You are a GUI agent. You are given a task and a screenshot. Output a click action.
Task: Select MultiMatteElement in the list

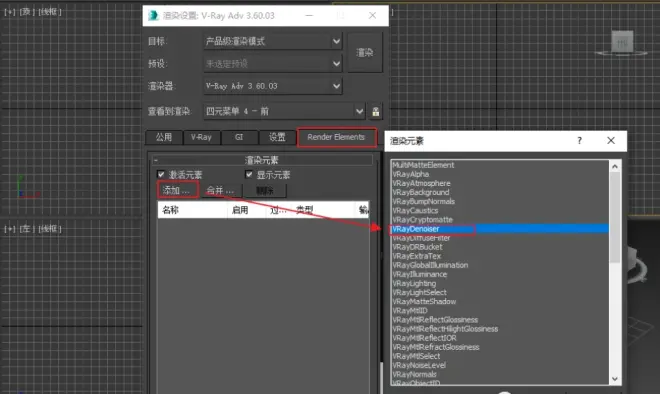423,165
